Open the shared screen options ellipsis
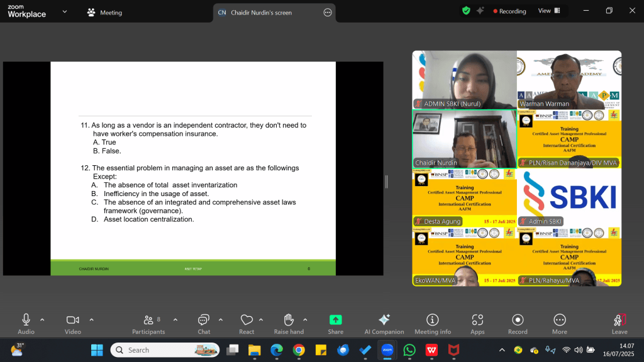 click(x=327, y=13)
